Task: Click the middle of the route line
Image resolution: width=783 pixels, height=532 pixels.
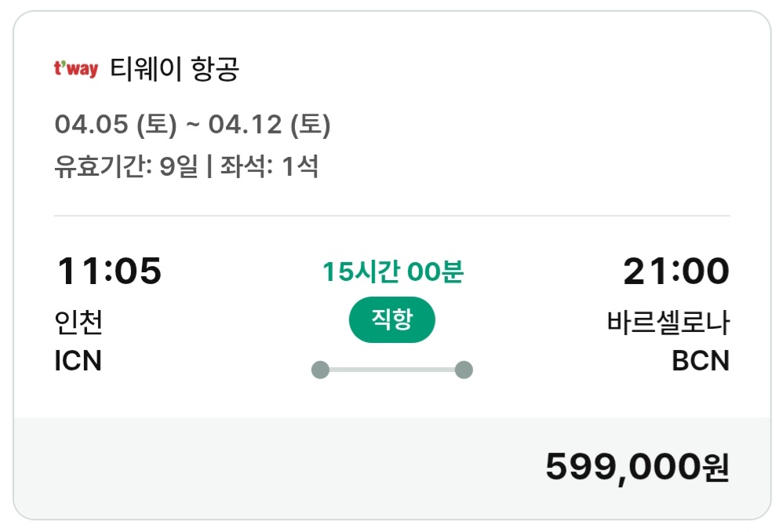Action: [x=392, y=370]
